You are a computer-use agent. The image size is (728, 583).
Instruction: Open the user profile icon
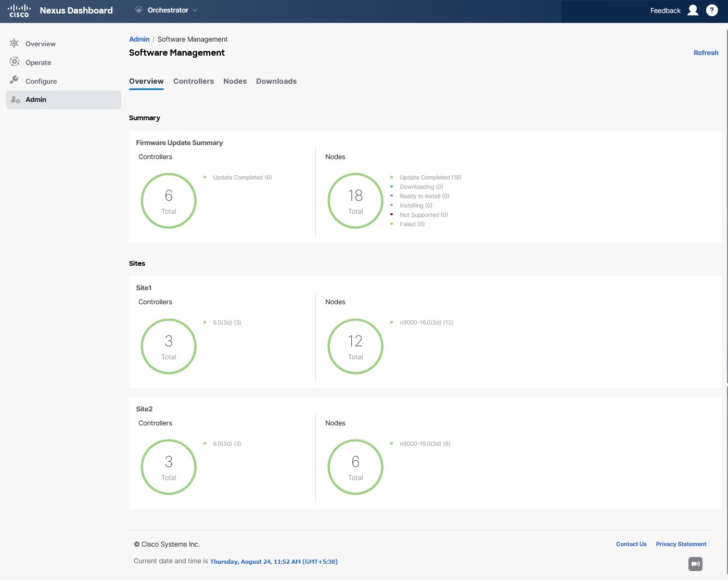693,10
